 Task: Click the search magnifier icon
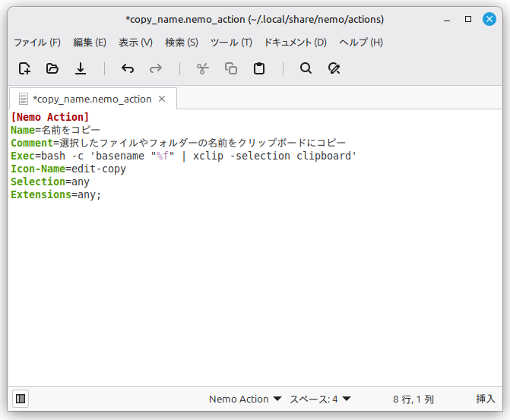coord(306,68)
